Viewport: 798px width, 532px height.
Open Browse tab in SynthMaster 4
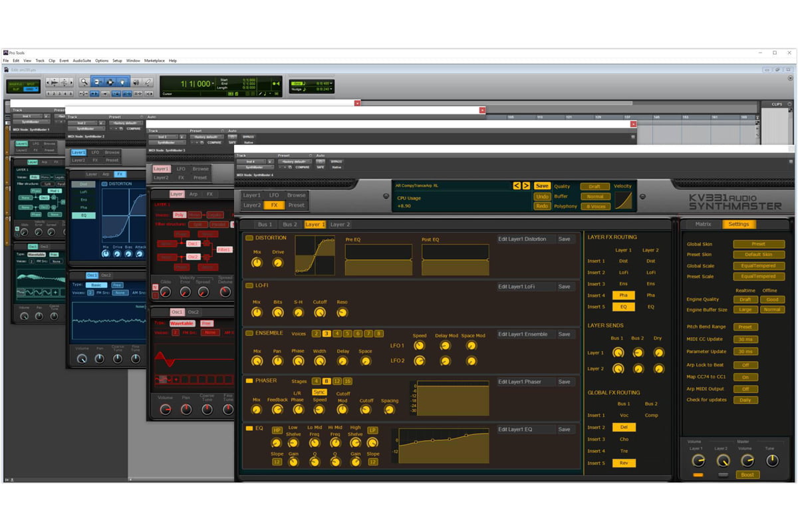point(296,195)
